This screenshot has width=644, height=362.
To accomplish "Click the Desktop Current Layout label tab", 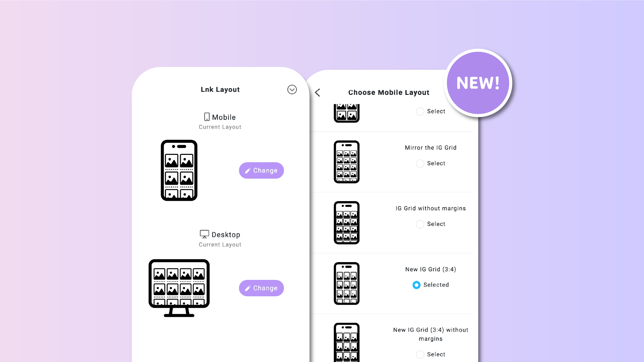I will point(220,239).
